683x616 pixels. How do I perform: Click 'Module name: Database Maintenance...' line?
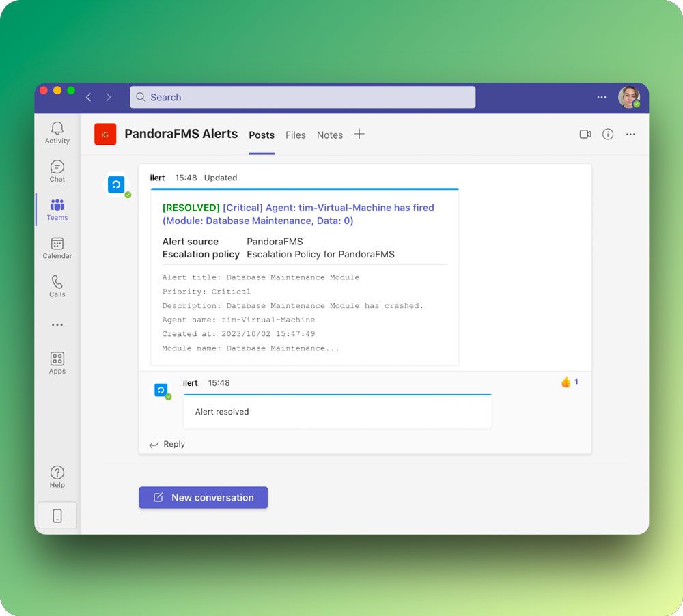[251, 348]
